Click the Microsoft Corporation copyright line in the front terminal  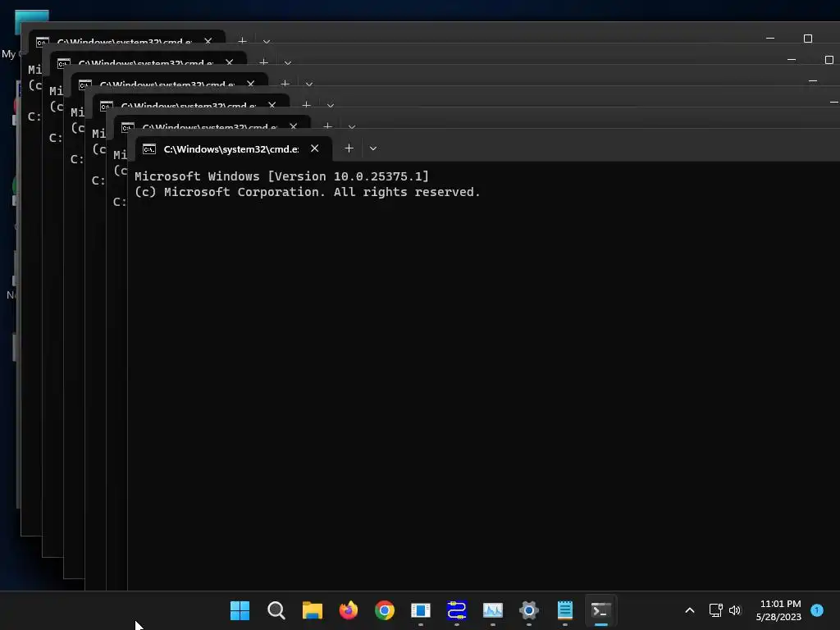pos(308,192)
